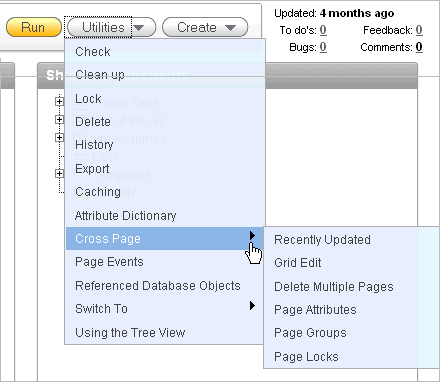Open Referenced Database Objects entry
The image size is (440, 383).
click(x=165, y=286)
